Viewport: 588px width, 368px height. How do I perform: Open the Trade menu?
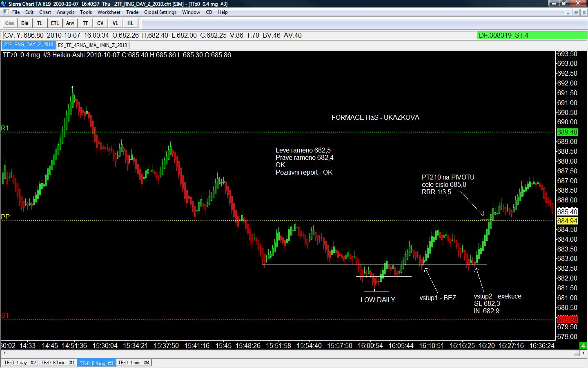tap(132, 12)
